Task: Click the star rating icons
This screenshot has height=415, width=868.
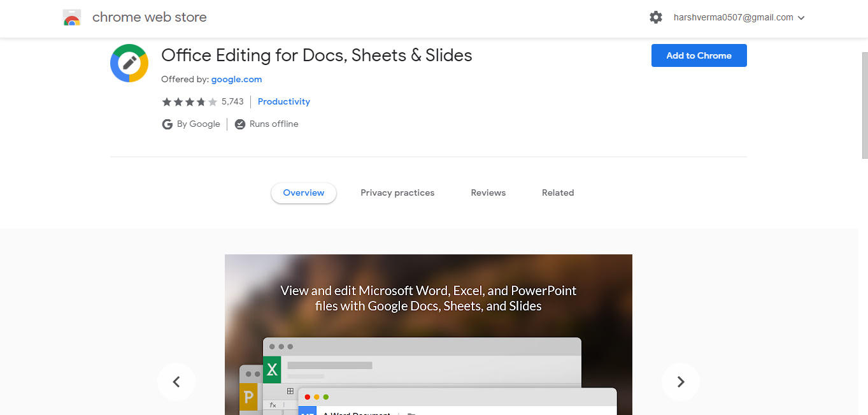Action: coord(189,102)
